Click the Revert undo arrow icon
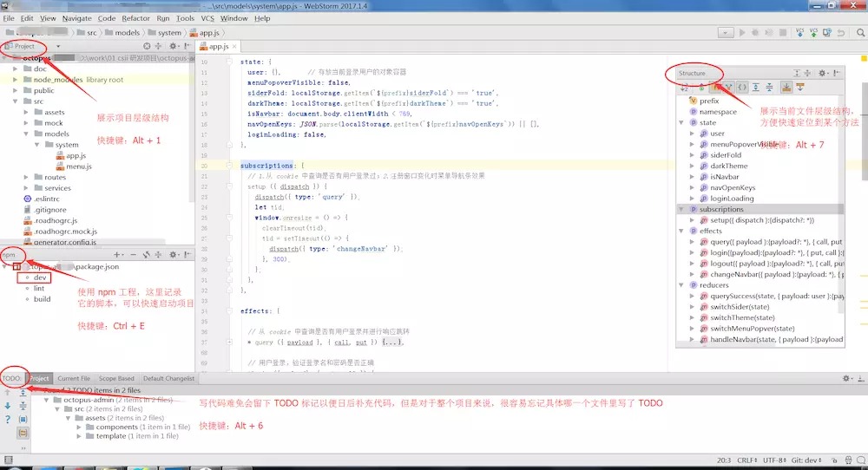Viewport: 868px width, 470px height. click(x=841, y=33)
